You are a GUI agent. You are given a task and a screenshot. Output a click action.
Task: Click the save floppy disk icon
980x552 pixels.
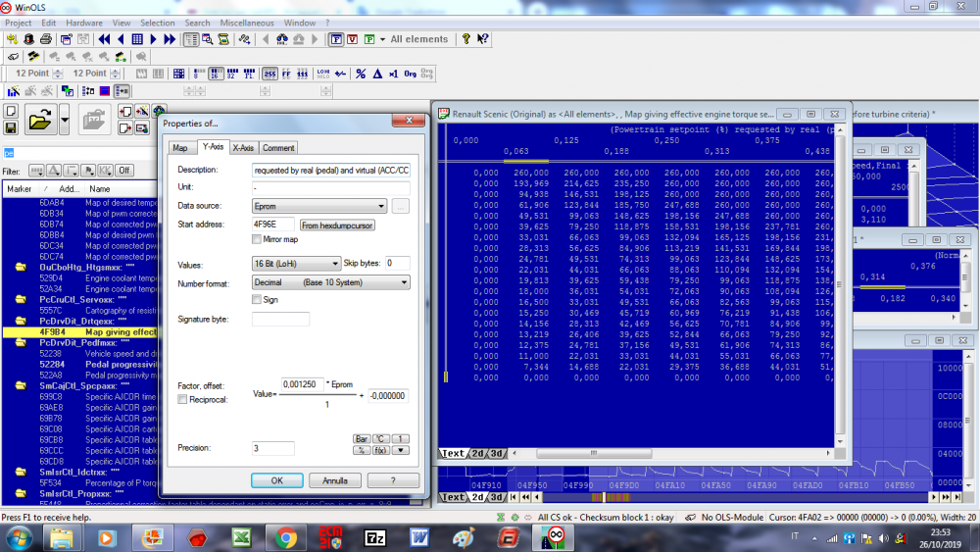(x=11, y=127)
